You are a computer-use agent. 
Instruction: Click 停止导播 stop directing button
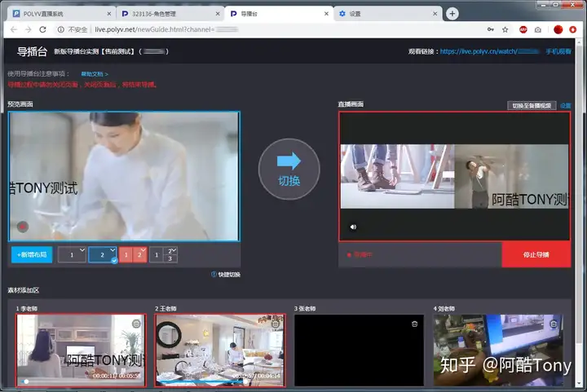pyautogui.click(x=536, y=255)
